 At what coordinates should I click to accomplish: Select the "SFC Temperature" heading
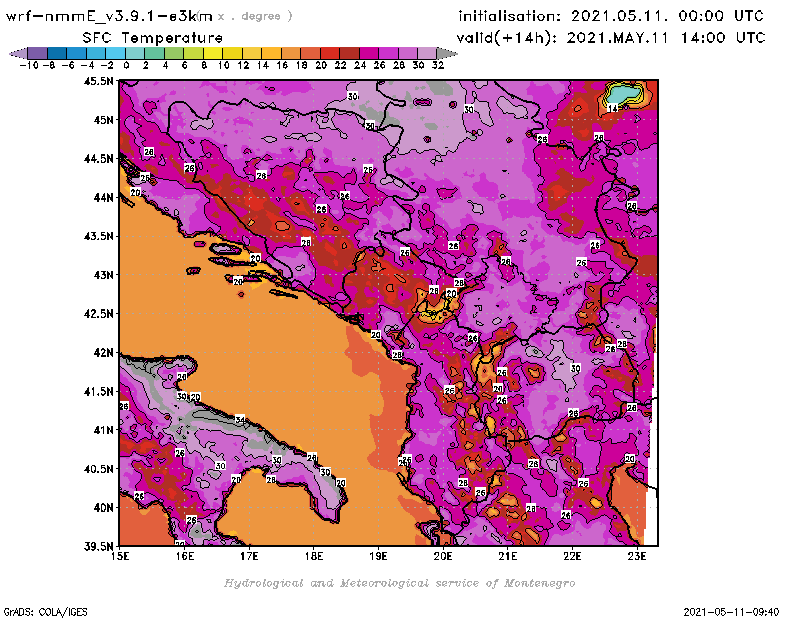click(x=153, y=38)
